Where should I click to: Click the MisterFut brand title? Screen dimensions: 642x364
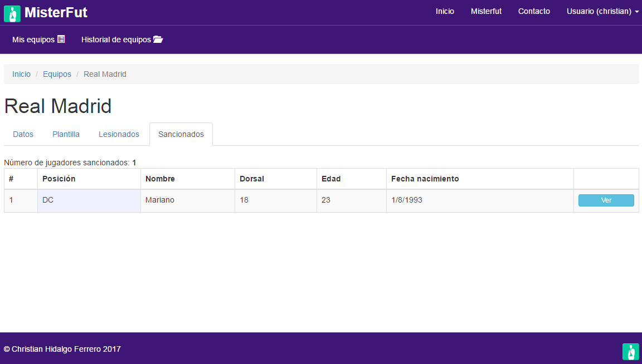click(56, 13)
